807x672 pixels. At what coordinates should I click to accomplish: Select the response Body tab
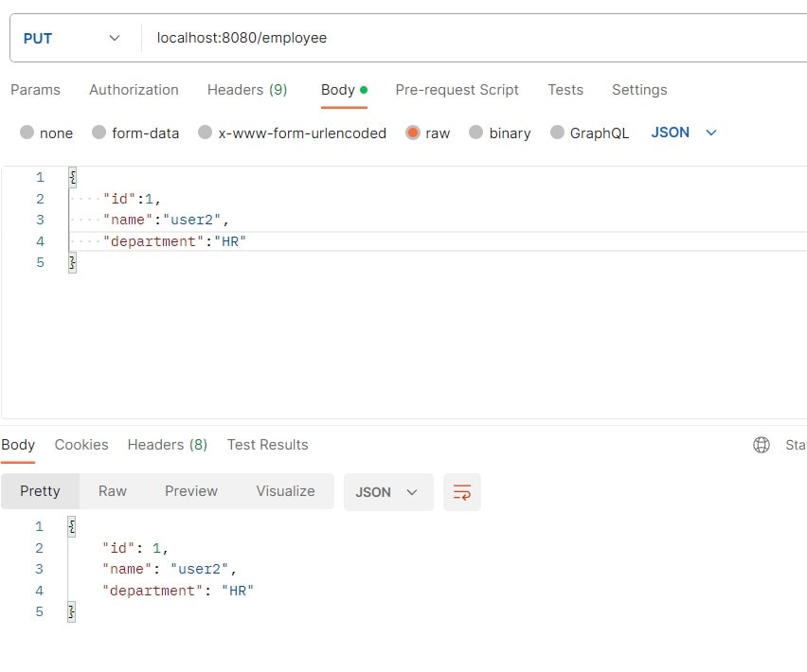coord(18,445)
